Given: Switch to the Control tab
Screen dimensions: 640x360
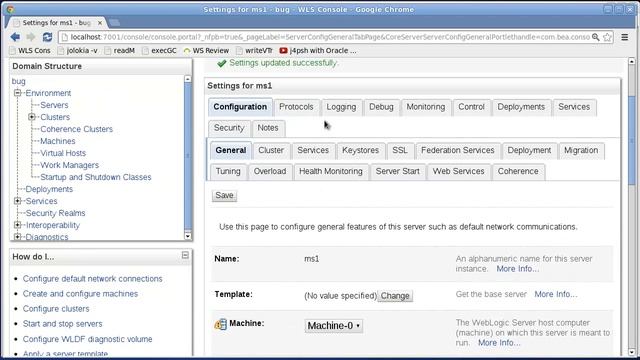Looking at the screenshot, I should [x=471, y=107].
